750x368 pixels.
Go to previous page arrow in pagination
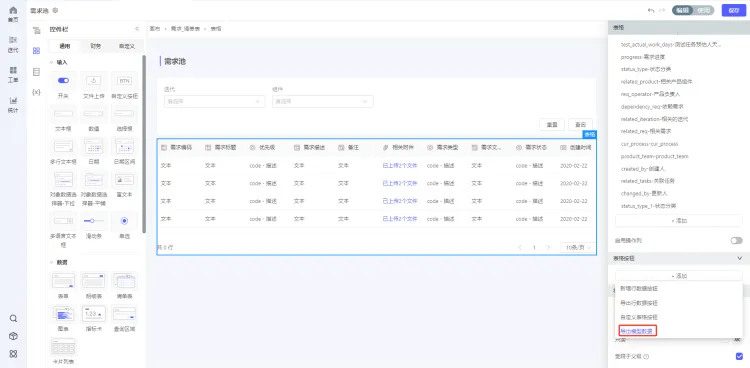520,247
